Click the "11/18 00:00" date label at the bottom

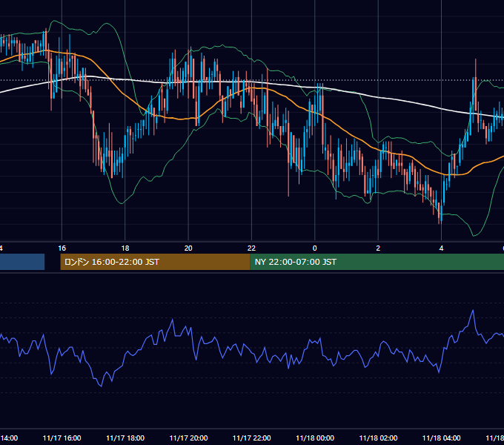(315, 438)
